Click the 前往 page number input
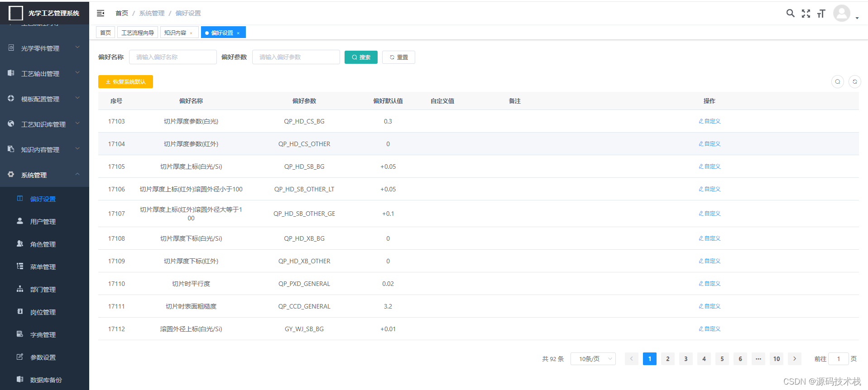Screen dimensions: 868x390 839,359
